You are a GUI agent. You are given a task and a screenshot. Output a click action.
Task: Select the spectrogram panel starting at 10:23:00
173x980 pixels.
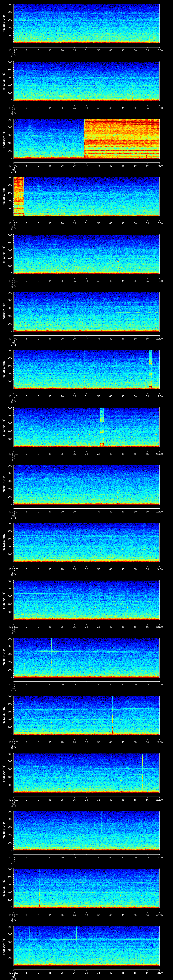point(86,542)
